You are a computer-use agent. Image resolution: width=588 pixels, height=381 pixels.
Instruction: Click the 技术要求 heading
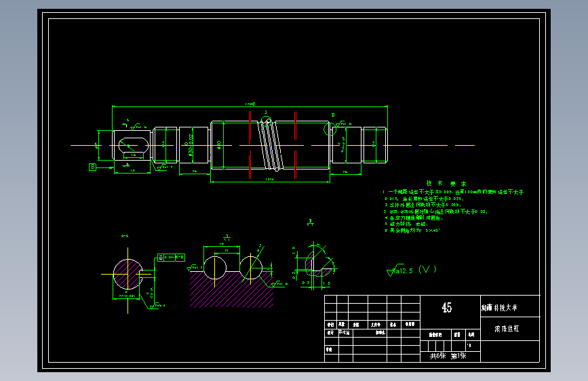[x=446, y=183]
